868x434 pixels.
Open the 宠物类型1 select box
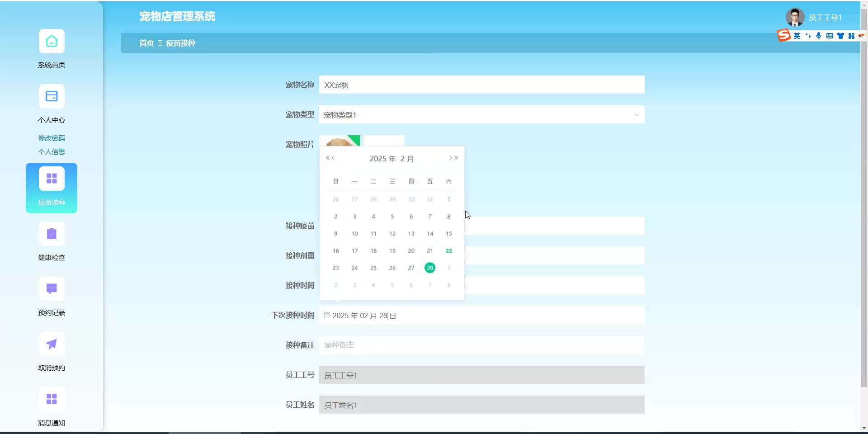(481, 115)
